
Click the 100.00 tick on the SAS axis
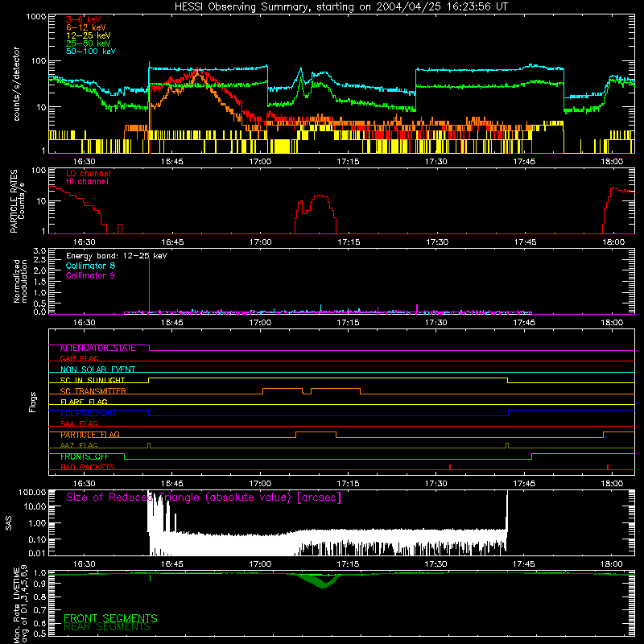click(x=32, y=492)
